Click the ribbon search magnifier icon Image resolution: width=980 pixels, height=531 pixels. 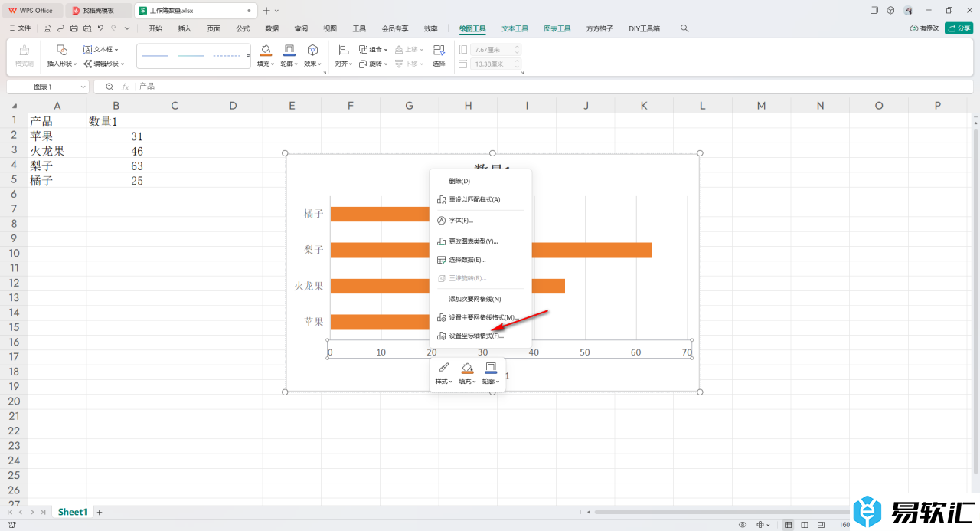click(x=684, y=28)
